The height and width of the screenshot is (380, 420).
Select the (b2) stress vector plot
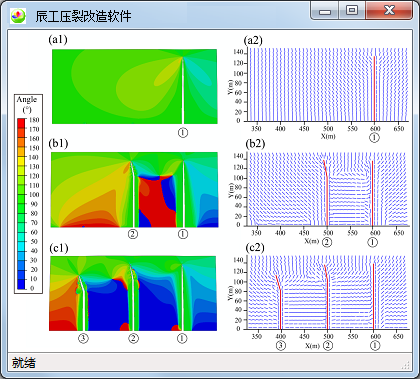[x=327, y=189]
